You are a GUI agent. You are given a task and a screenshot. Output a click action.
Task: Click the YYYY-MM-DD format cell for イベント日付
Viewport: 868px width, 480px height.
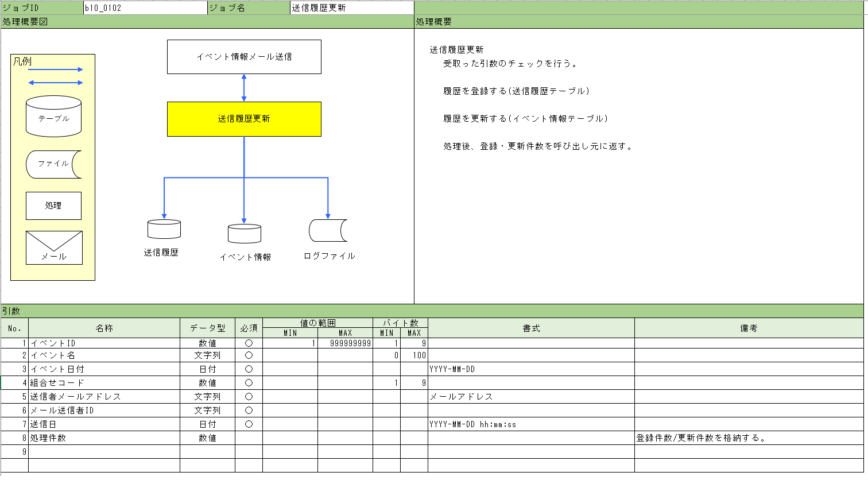click(532, 369)
